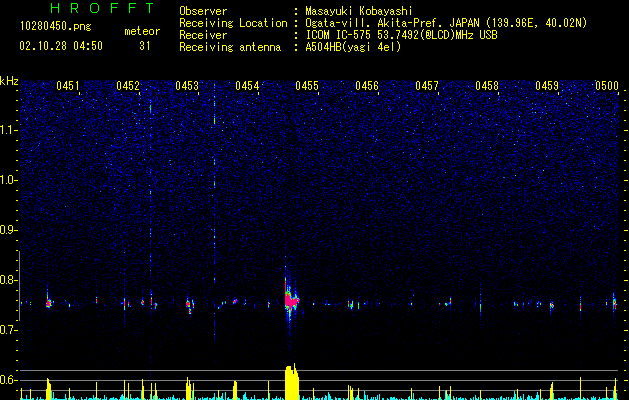The height and width of the screenshot is (400, 629).
Task: Click the 0457 time marker
Action: pos(427,85)
